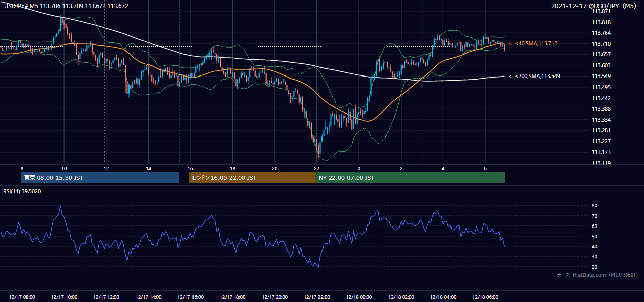The image size is (644, 302).
Task: Click the HistData.com data source note
Action: click(x=598, y=275)
